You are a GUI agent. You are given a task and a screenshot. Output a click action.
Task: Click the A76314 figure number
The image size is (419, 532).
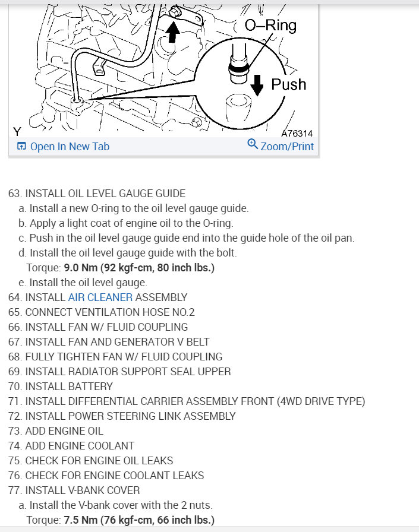tap(297, 134)
